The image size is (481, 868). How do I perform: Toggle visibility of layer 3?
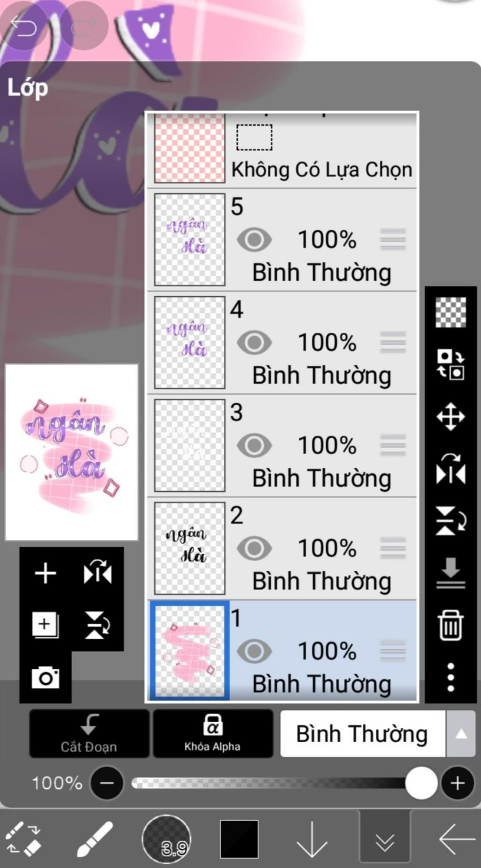tap(254, 445)
